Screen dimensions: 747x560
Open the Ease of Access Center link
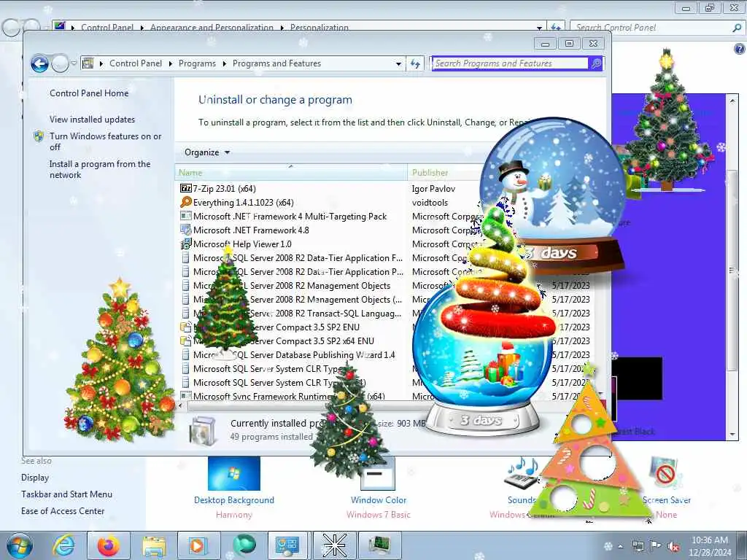click(63, 511)
